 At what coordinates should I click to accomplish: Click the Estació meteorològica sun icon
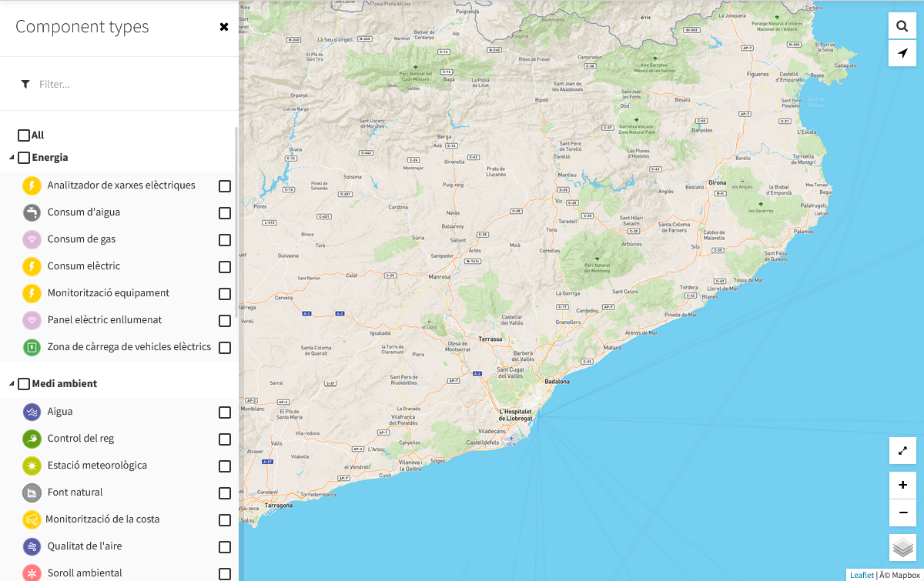[x=32, y=466]
